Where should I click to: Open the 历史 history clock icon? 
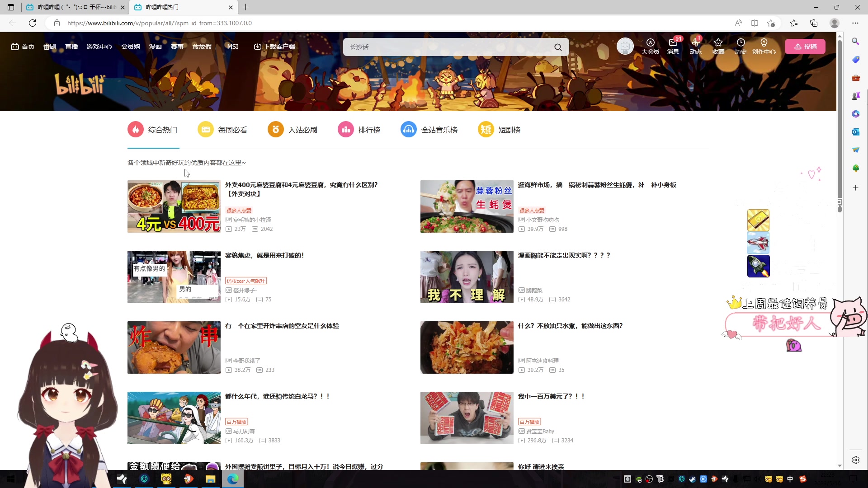click(741, 46)
